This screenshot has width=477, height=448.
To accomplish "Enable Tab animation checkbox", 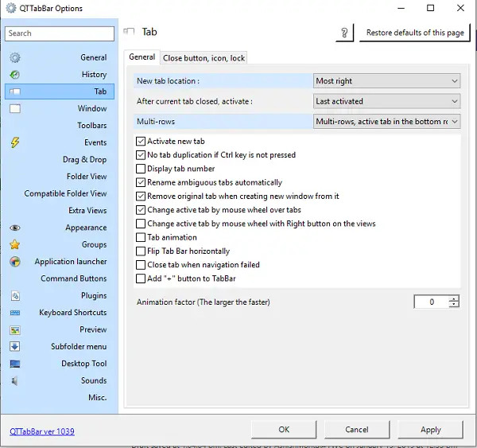I will tap(141, 237).
